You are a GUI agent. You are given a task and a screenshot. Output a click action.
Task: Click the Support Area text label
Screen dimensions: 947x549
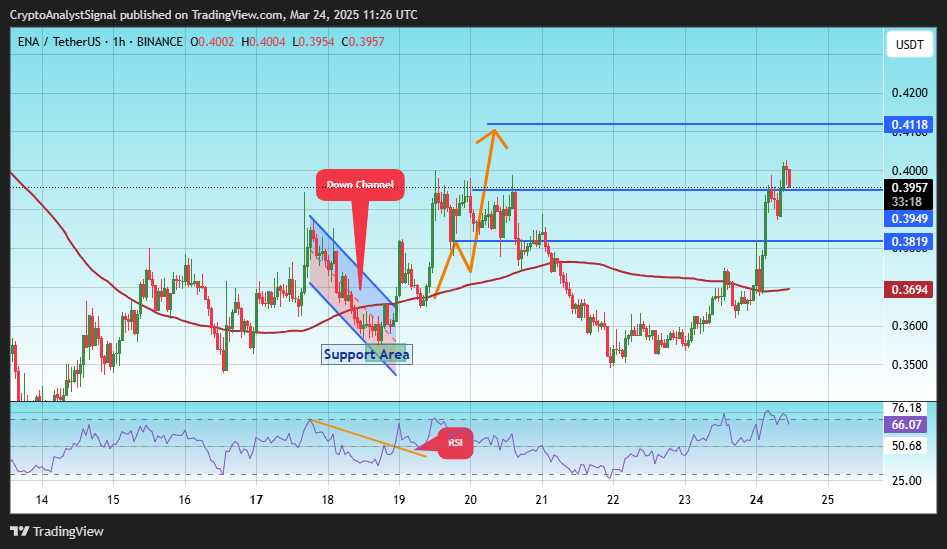coord(367,354)
